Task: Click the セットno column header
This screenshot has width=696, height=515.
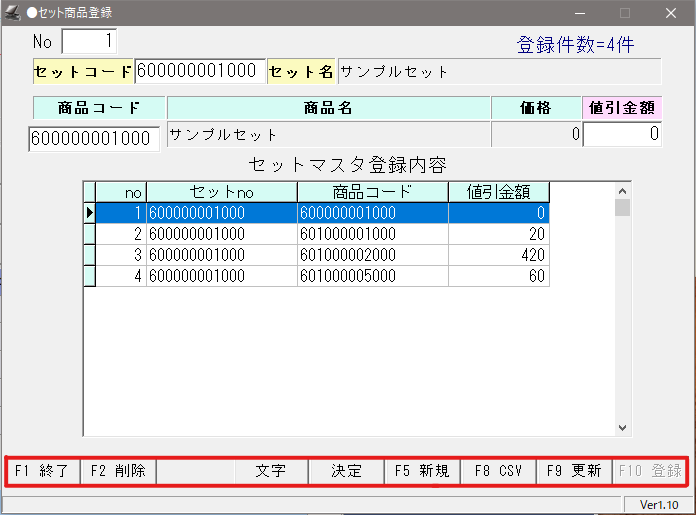Action: [x=221, y=192]
